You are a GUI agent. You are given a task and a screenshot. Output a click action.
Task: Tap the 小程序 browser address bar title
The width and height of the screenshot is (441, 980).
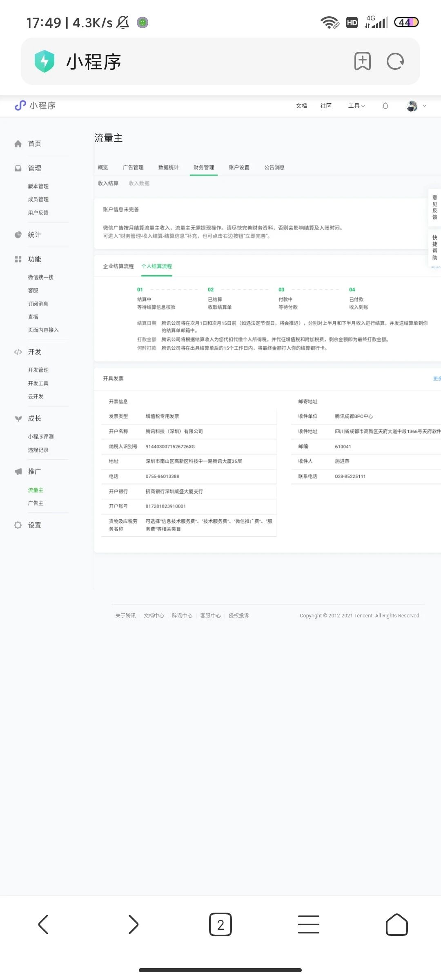click(x=94, y=62)
